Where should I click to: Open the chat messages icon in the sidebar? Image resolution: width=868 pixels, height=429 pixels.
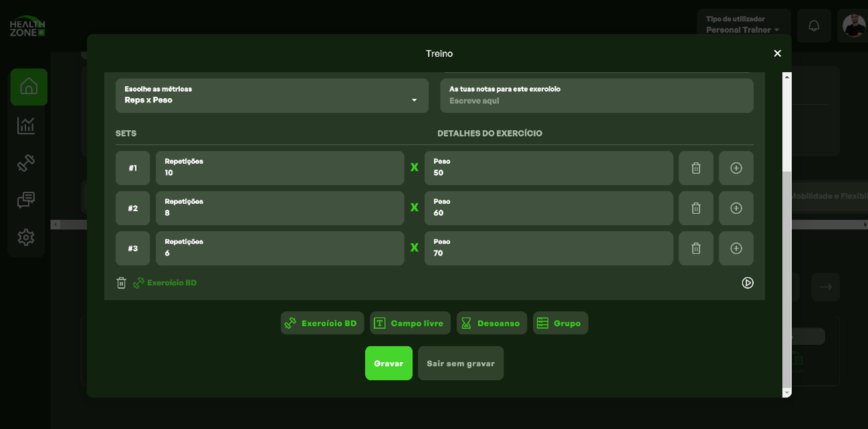click(x=26, y=200)
